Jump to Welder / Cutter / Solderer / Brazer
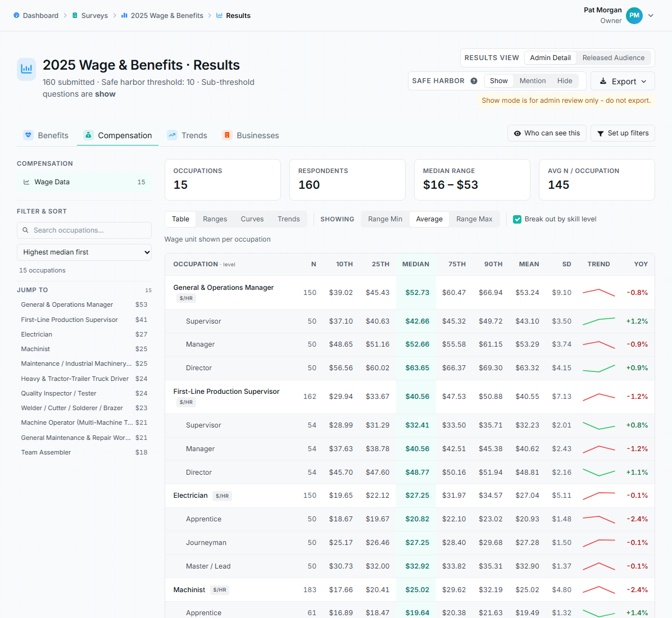This screenshot has height=618, width=672. (x=84, y=408)
